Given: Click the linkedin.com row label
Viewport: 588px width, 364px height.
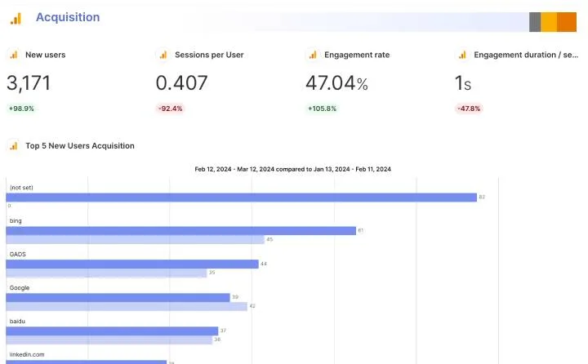Looking at the screenshot, I should (x=27, y=355).
